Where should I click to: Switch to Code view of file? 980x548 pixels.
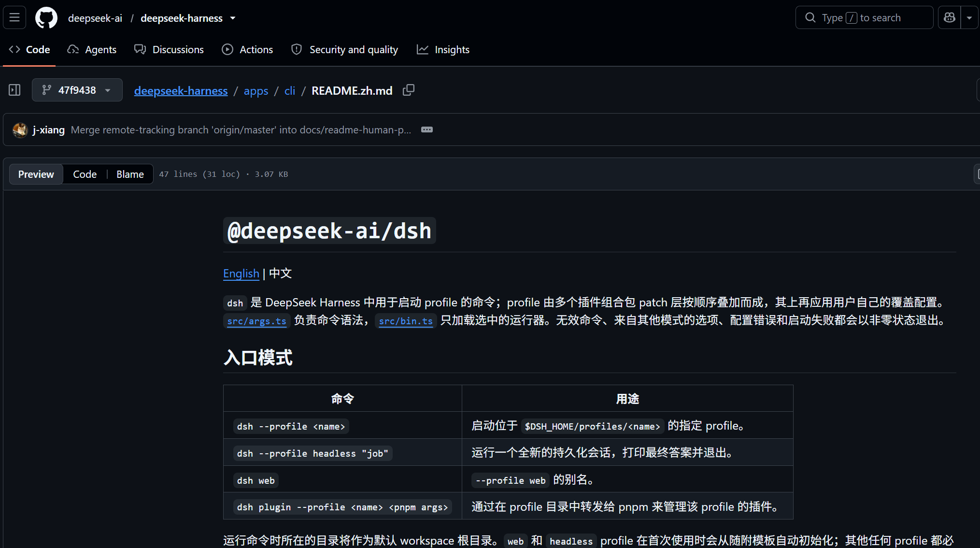coord(85,174)
